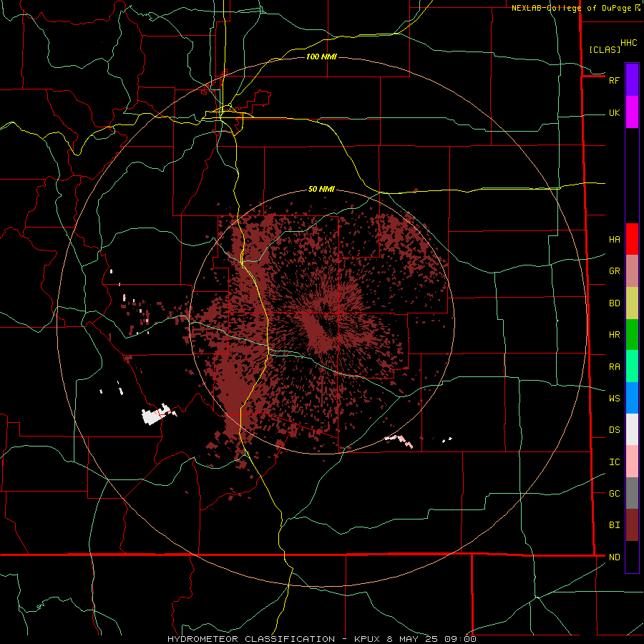
Task: Click the GR legend label
Action: 614,271
